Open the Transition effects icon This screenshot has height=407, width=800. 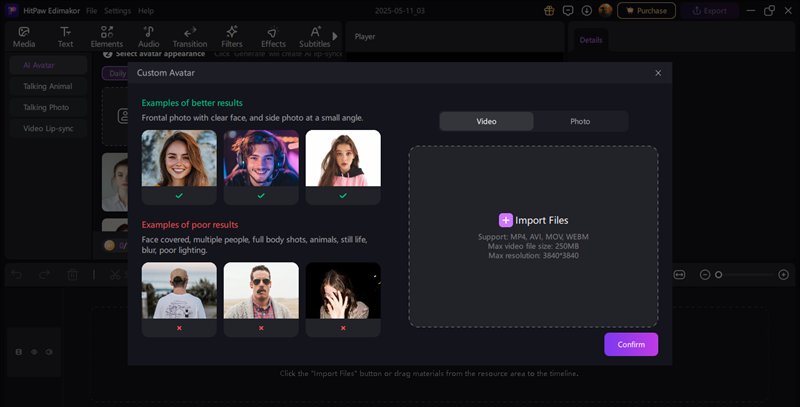(190, 33)
